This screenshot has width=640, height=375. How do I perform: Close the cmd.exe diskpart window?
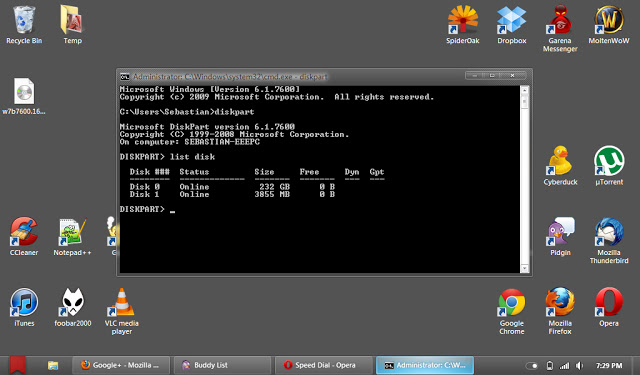[513, 75]
